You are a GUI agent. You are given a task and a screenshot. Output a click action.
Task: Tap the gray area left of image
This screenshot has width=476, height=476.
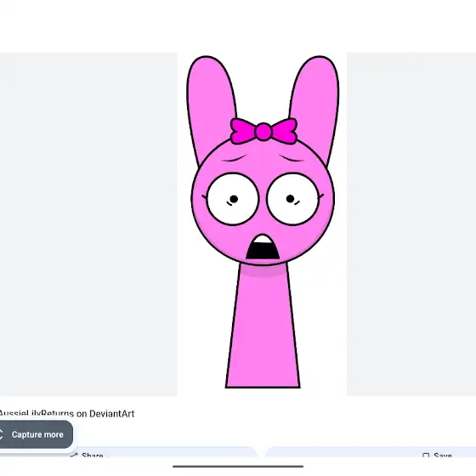[88, 224]
